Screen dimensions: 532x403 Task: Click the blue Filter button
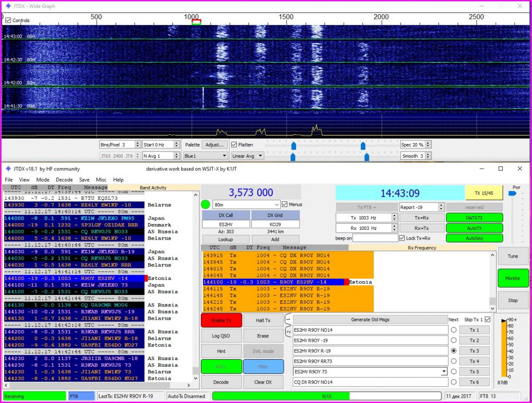(x=263, y=366)
